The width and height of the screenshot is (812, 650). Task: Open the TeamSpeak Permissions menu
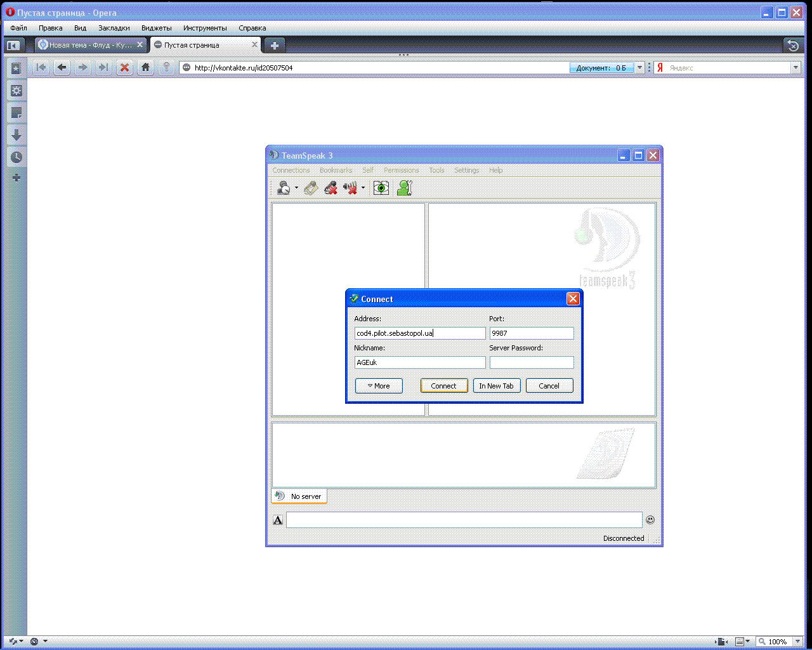402,170
